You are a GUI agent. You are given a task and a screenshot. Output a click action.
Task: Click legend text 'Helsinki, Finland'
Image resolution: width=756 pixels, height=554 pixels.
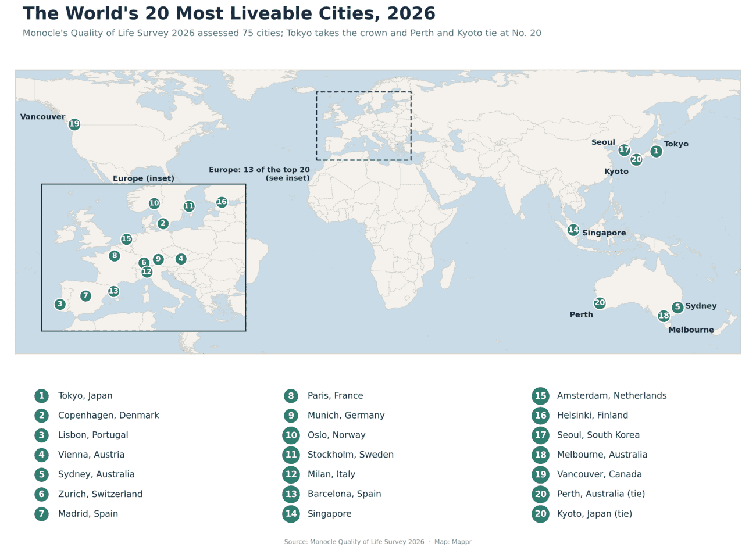(x=593, y=416)
